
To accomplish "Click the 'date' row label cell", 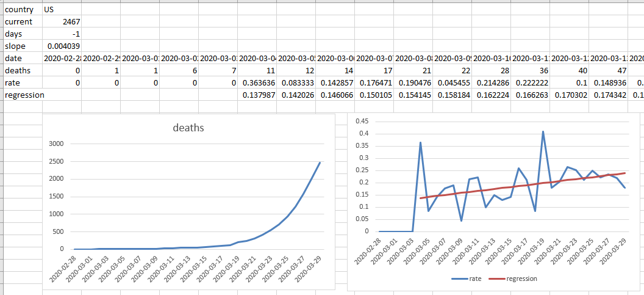I will tap(22, 59).
